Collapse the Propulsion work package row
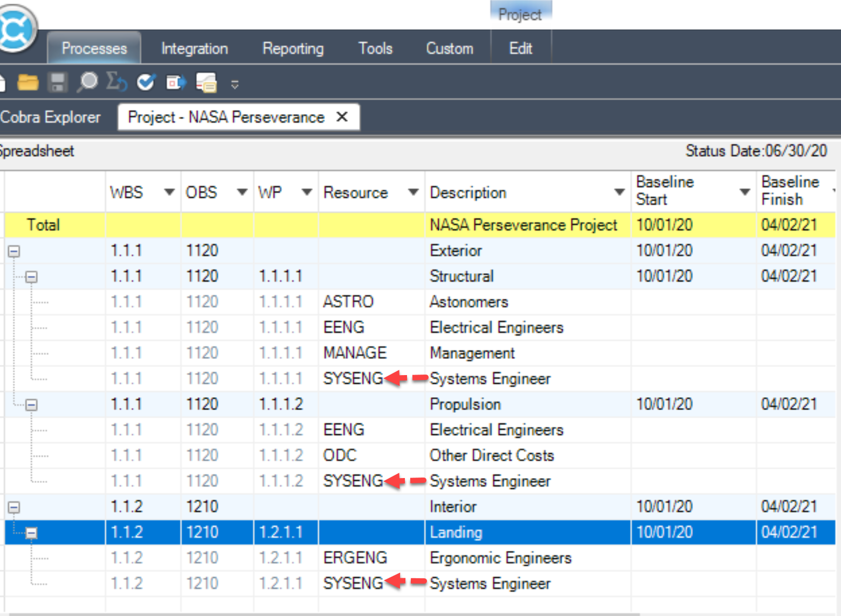This screenshot has width=841, height=616. (x=31, y=405)
